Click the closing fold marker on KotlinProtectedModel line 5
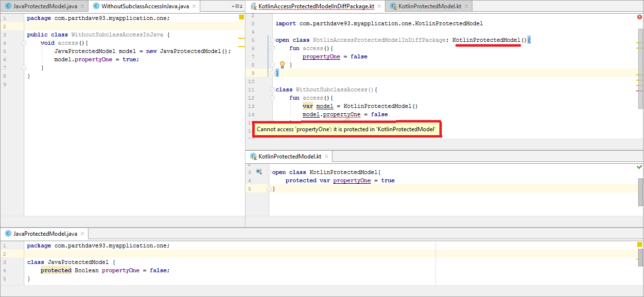Screen dimensions: 644x297 coord(268,189)
